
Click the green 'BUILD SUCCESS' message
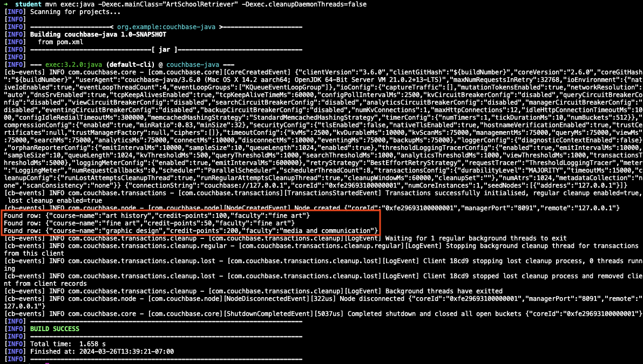coord(55,328)
